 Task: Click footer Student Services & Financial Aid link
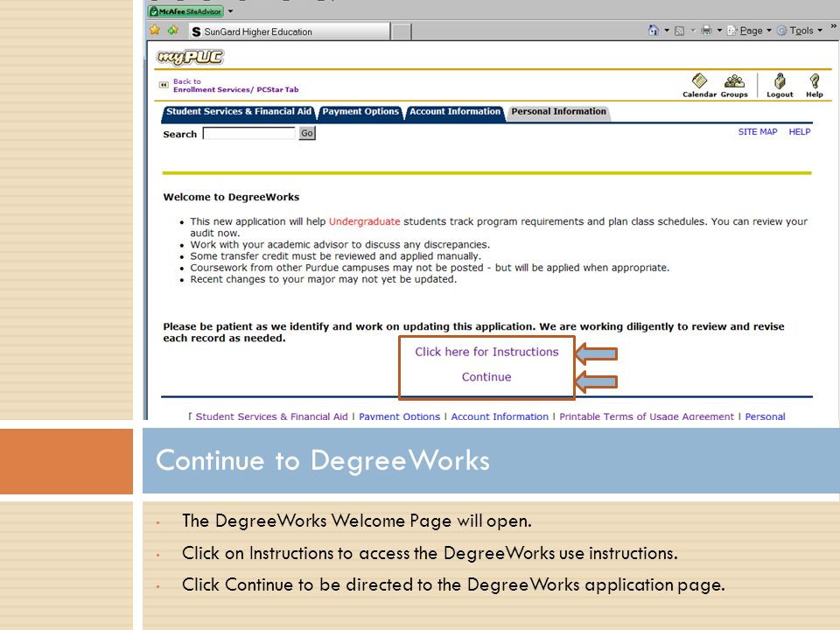(271, 416)
